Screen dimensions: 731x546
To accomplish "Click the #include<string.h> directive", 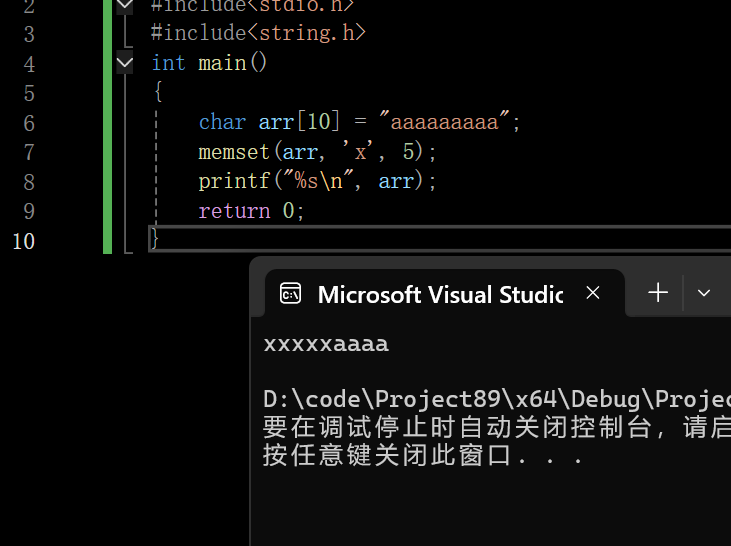I will click(259, 33).
